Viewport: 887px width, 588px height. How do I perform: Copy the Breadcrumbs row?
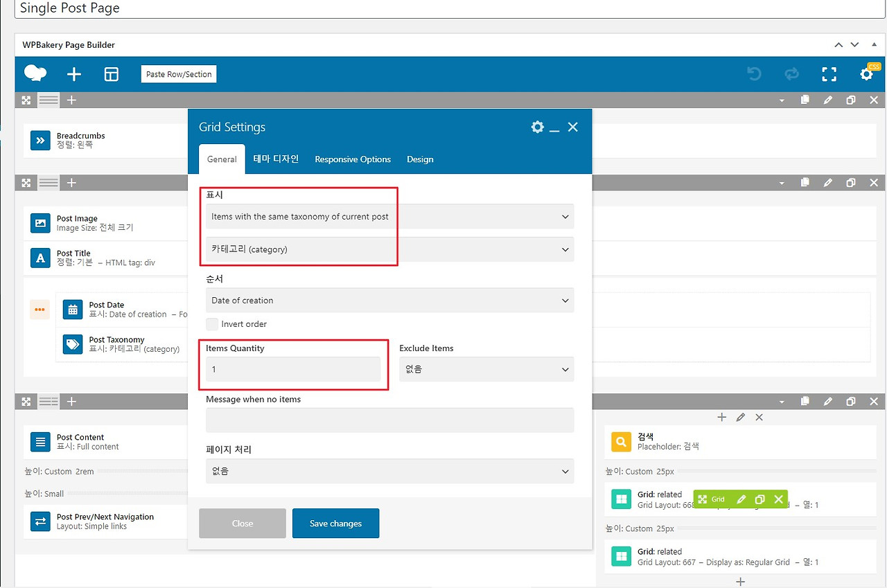[x=805, y=100]
